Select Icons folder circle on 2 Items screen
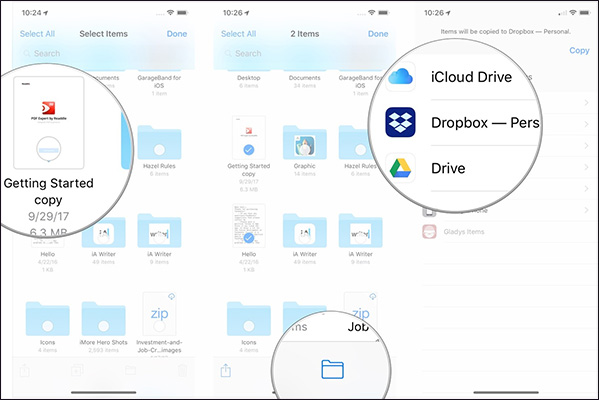599x400 pixels. coord(249,326)
